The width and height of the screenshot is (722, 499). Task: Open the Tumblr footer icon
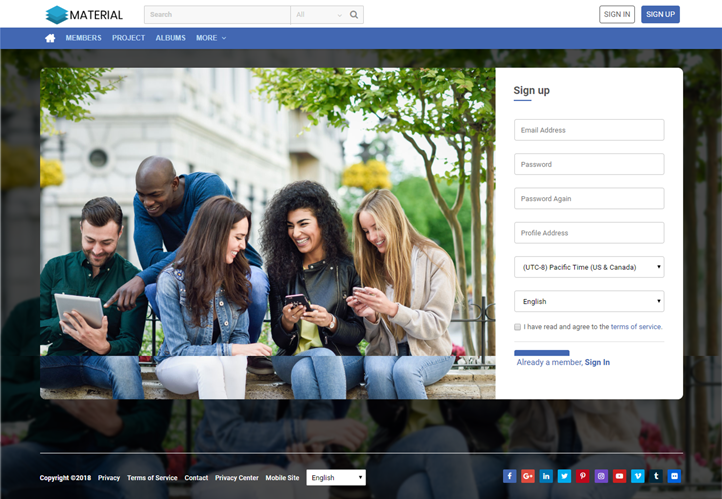click(656, 477)
